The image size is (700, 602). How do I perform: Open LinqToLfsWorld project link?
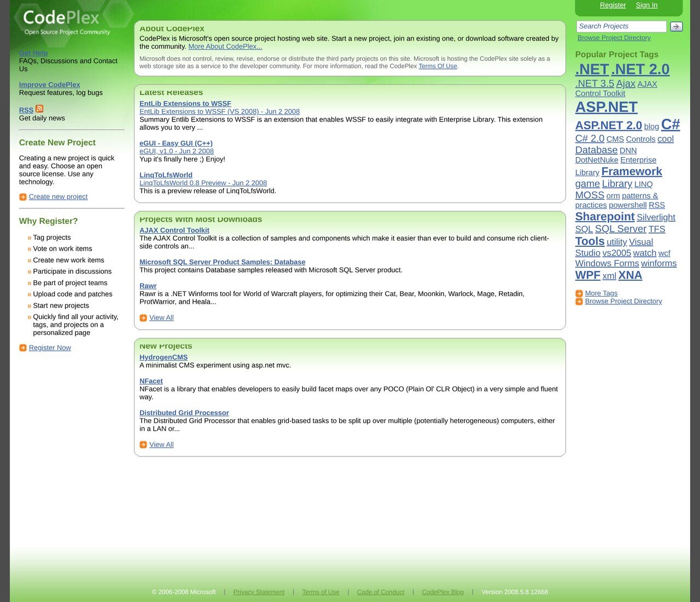pos(166,175)
